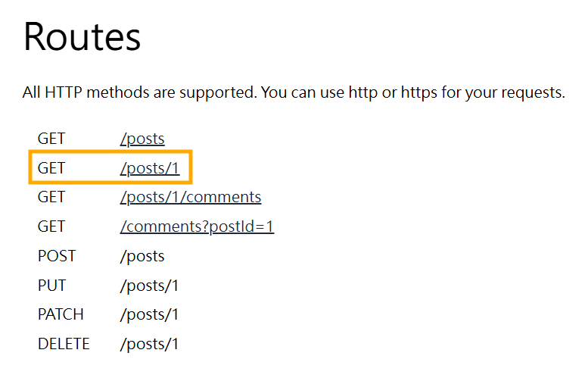This screenshot has height=381, width=588.
Task: Click the /posts/1 path in PATCH row
Action: (149, 314)
